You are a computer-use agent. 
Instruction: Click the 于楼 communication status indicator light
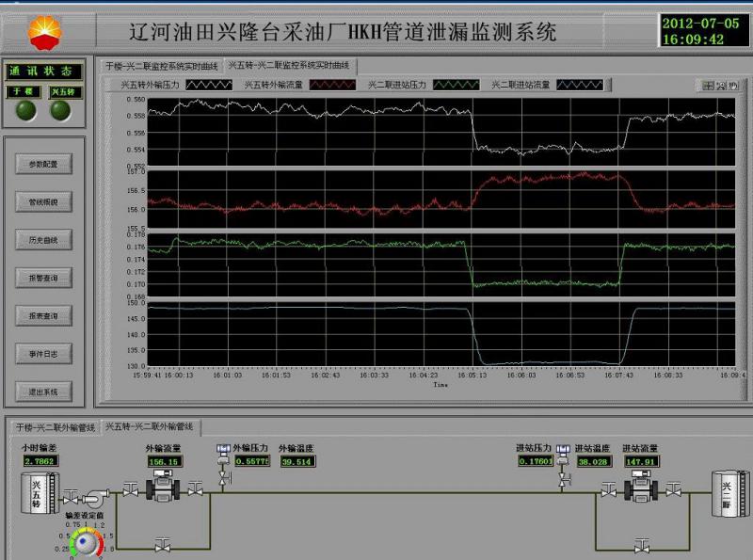pyautogui.click(x=26, y=111)
